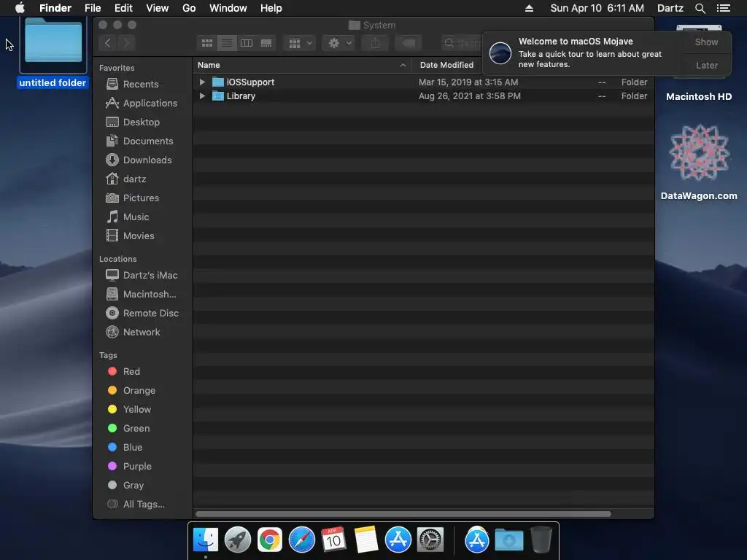Click Later on the Mojave notification
This screenshot has height=560, width=747.
click(x=706, y=65)
